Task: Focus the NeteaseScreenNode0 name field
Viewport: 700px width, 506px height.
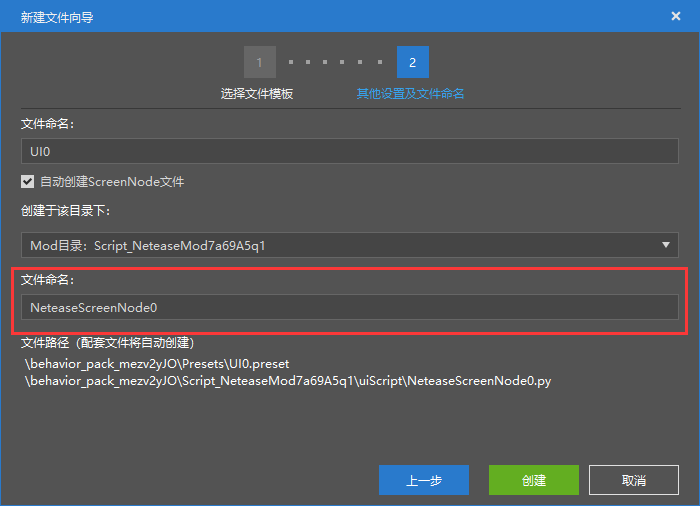Action: point(350,308)
